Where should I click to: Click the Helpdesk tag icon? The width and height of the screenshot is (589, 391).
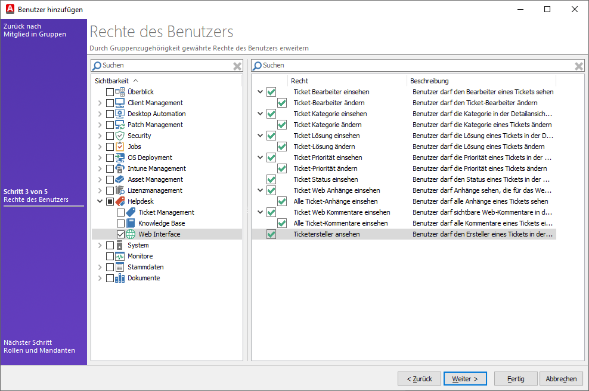pos(120,201)
